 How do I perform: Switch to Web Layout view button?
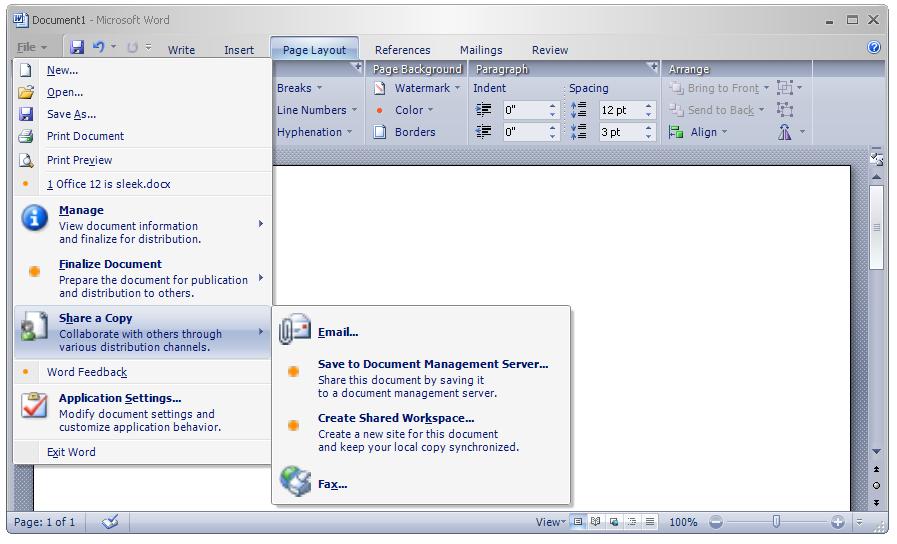[x=614, y=522]
